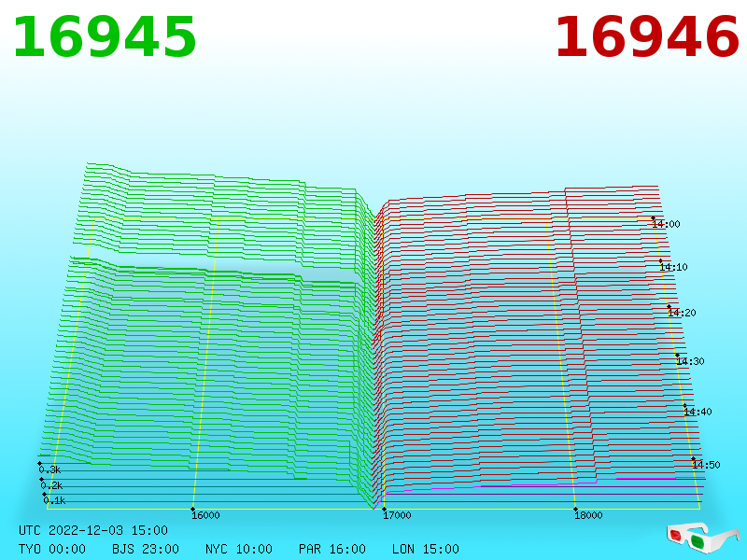The image size is (747, 560).
Task: Click the 0.1k volume axis label
Action: coord(54,500)
